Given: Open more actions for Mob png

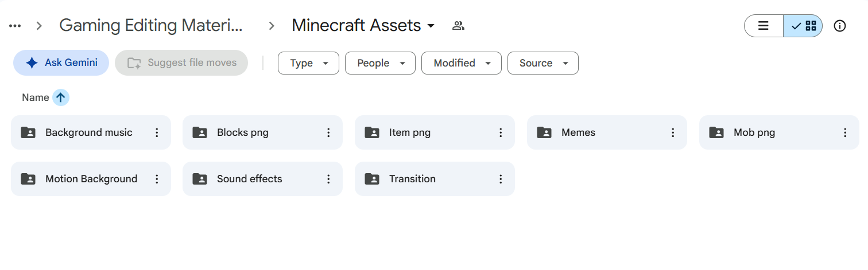Looking at the screenshot, I should [x=845, y=132].
